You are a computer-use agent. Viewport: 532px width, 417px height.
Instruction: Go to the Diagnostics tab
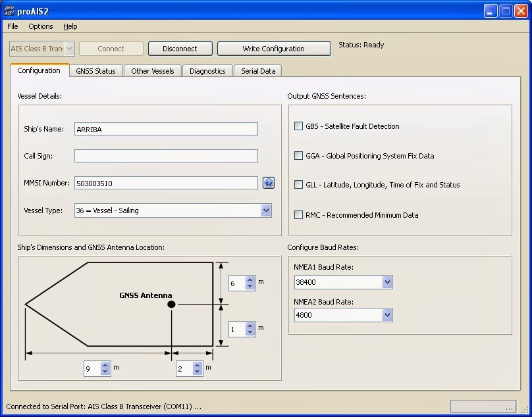point(207,71)
